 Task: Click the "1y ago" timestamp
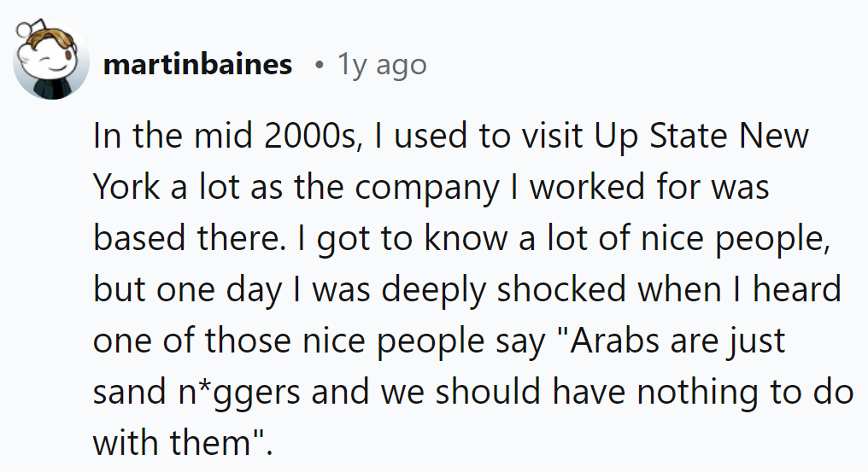coord(381,65)
